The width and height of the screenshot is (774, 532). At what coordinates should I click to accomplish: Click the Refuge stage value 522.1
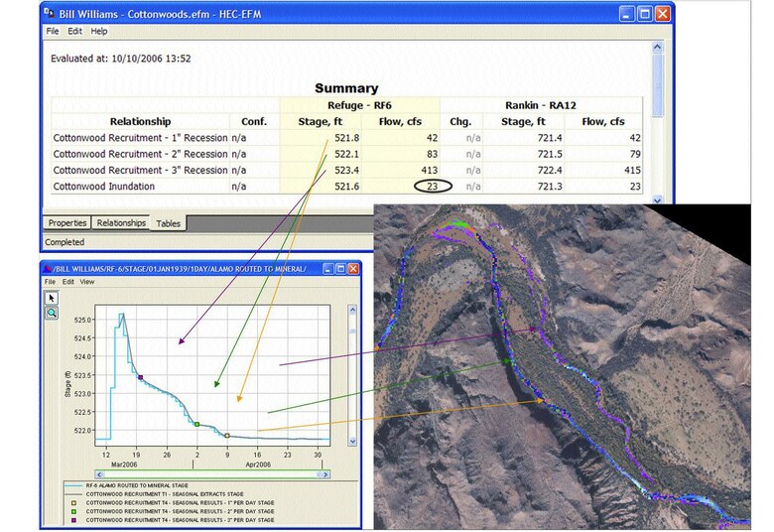pyautogui.click(x=346, y=154)
